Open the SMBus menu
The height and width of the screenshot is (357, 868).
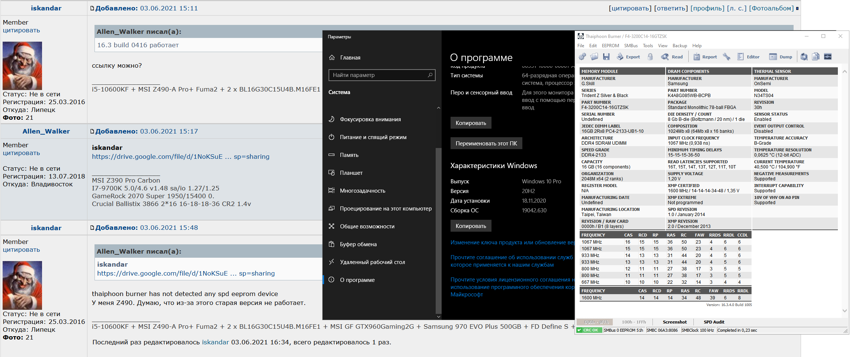click(x=631, y=46)
